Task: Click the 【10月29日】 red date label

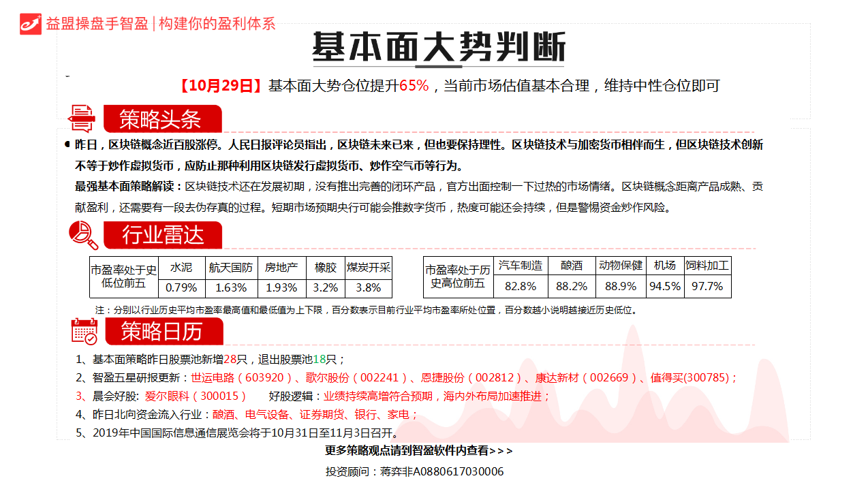Action: (x=220, y=86)
